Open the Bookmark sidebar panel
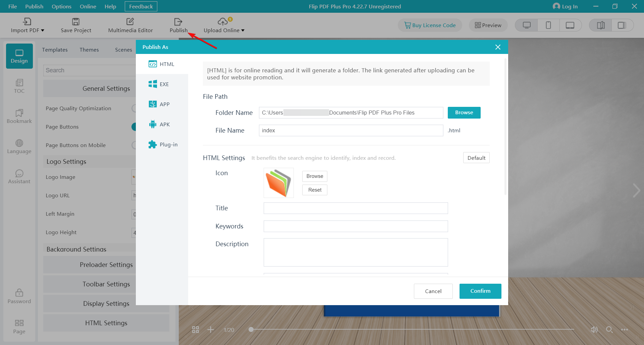644x345 pixels. coord(19,116)
